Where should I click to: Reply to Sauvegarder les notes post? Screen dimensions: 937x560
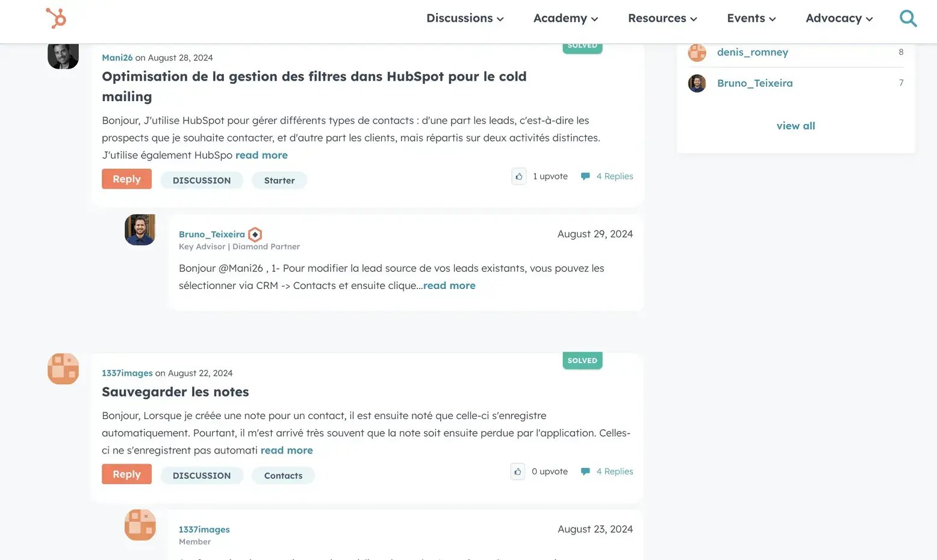point(126,474)
